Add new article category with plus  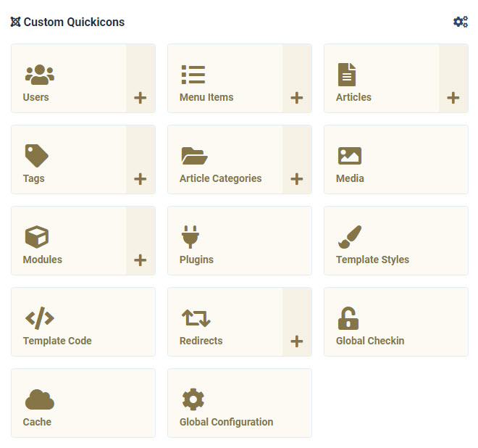click(x=297, y=179)
